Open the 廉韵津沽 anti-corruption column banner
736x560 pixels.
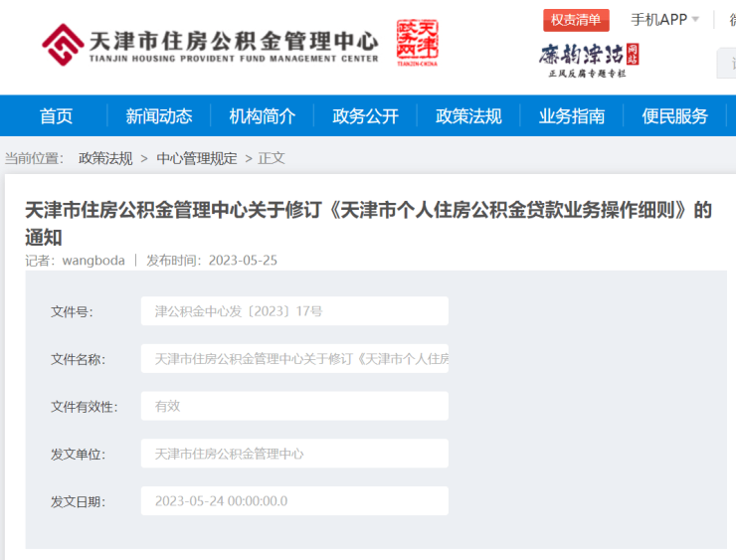point(589,59)
